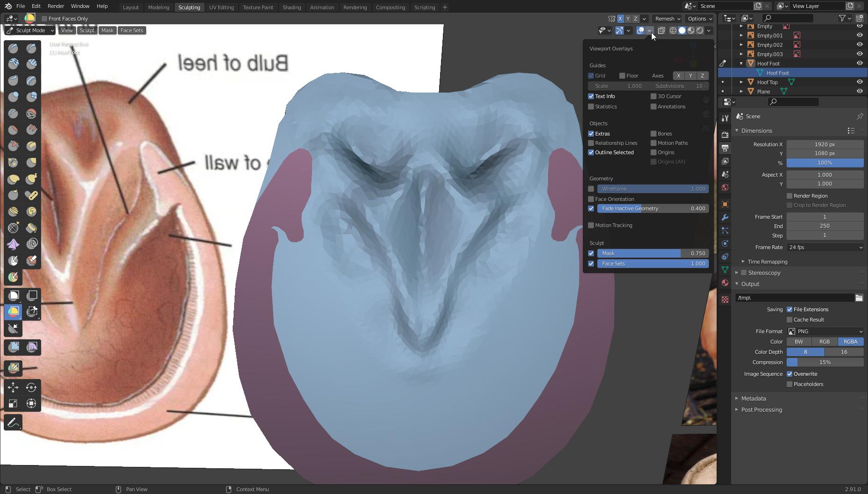The image size is (868, 494).
Task: Select the Move tool
Action: tap(13, 387)
